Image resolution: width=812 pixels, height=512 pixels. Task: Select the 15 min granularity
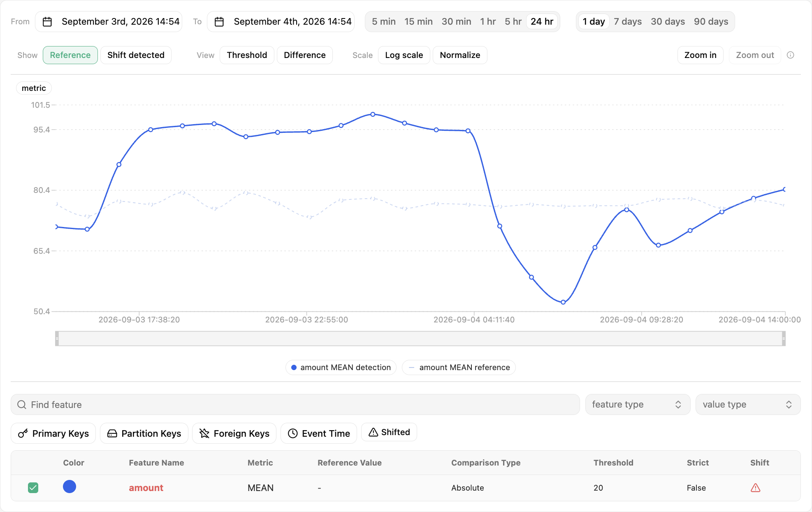tap(418, 22)
